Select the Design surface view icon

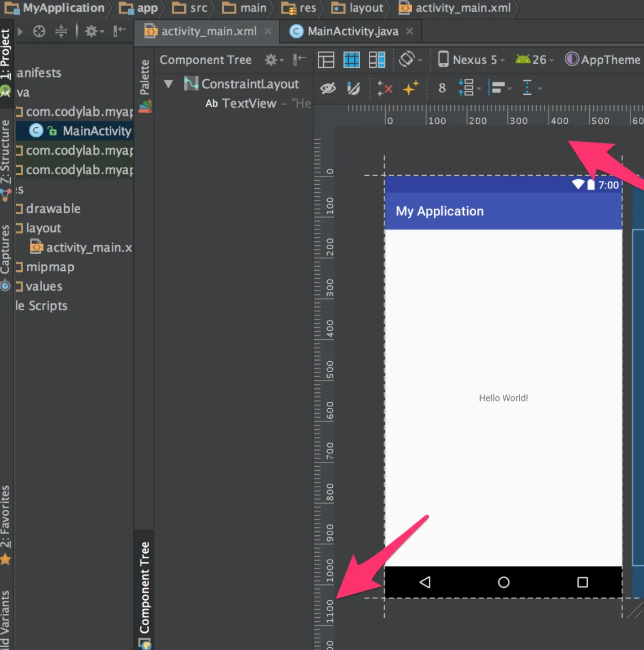[x=326, y=59]
